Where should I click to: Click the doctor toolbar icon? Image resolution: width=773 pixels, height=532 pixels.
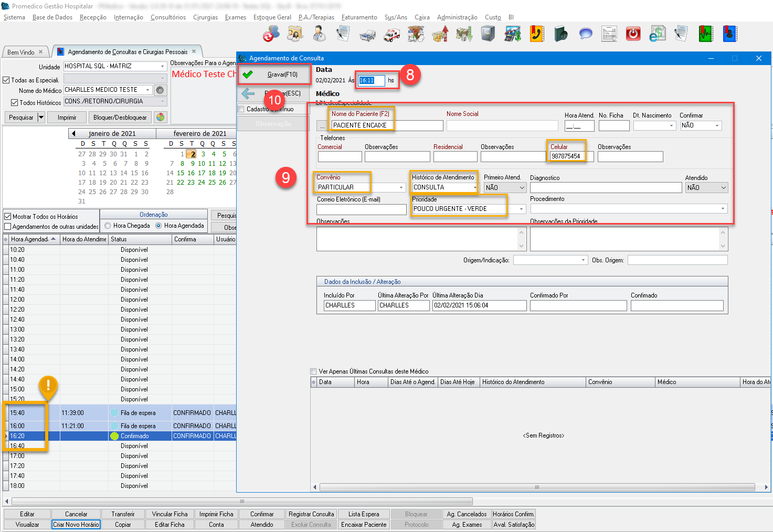pos(319,34)
